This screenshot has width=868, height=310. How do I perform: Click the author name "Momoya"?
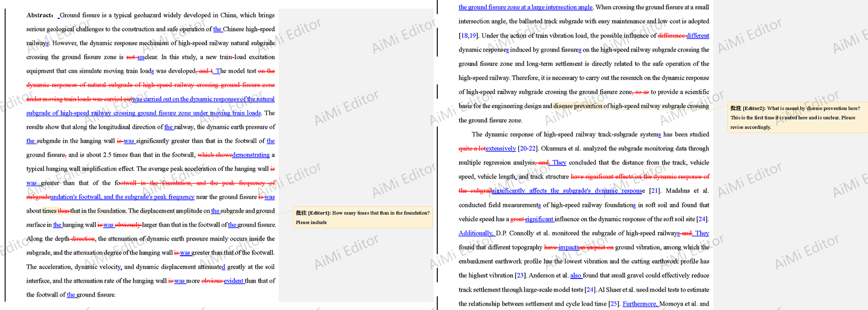coord(672,304)
